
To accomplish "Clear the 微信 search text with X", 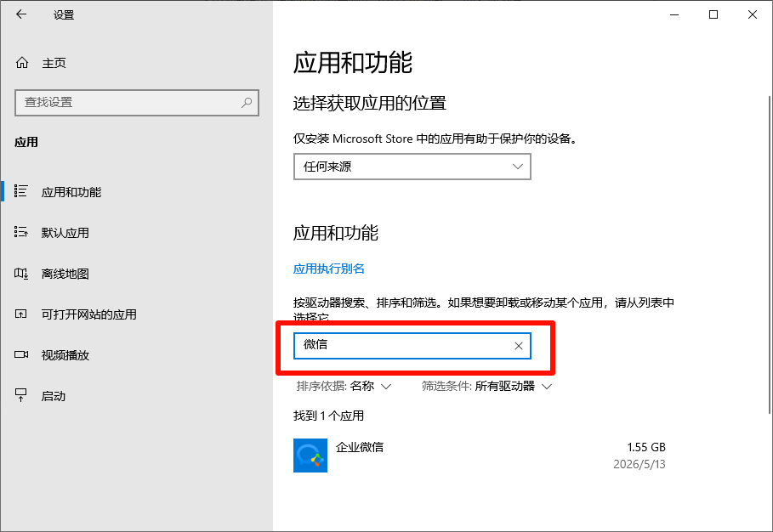I will [519, 346].
